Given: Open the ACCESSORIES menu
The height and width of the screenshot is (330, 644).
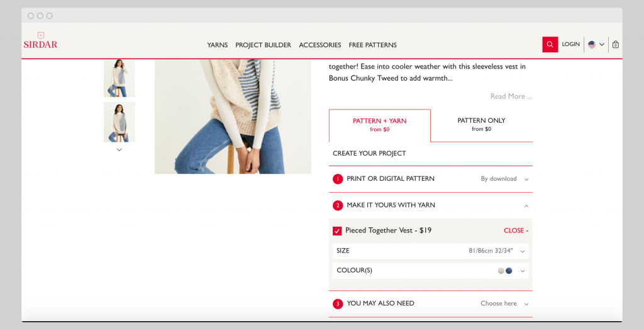Looking at the screenshot, I should pos(320,45).
